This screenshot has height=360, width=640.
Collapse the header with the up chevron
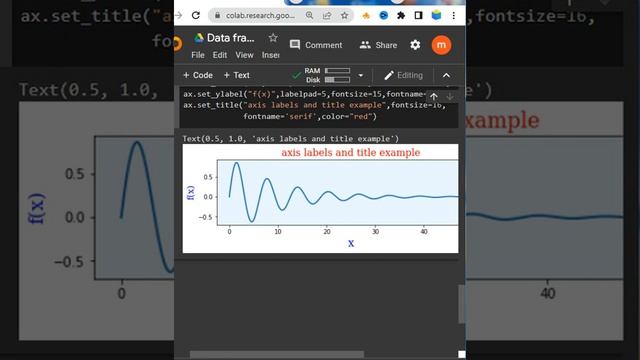coord(447,75)
